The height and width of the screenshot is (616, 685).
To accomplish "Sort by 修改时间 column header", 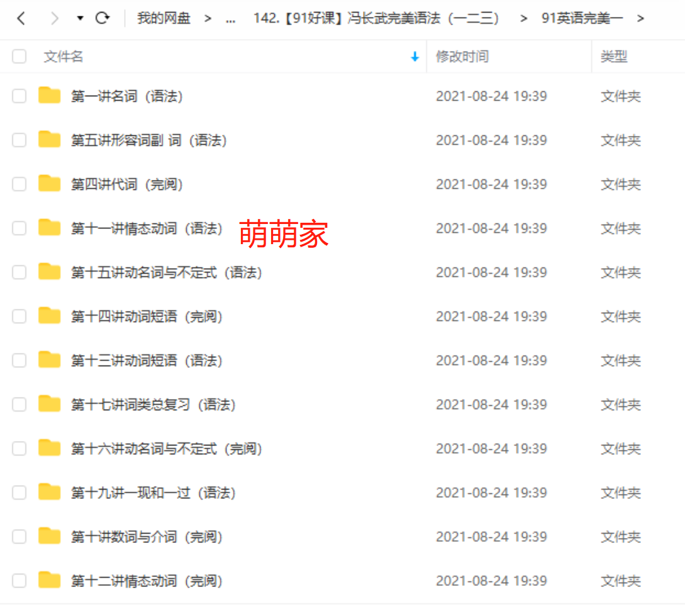I will (x=462, y=57).
